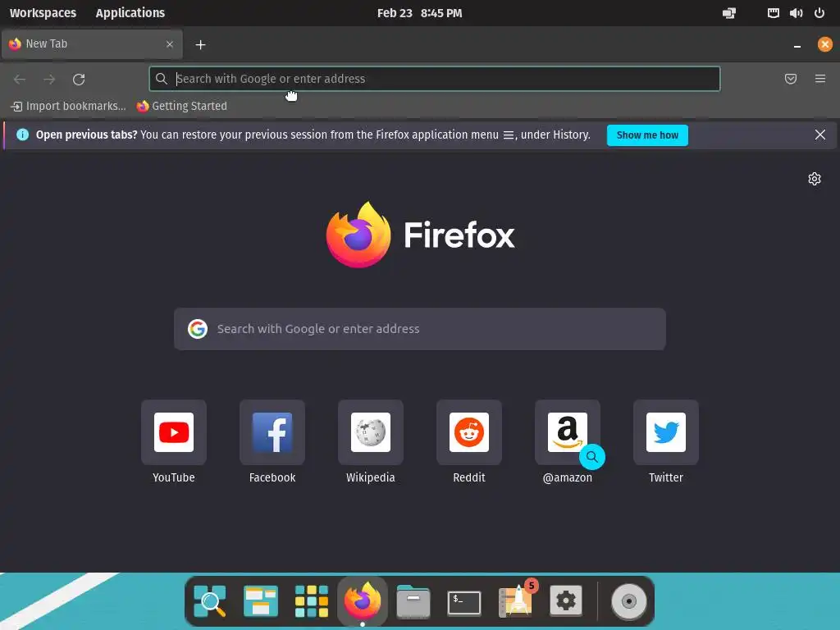This screenshot has height=630, width=840.
Task: Launch the Terminal from the dock
Action: [464, 603]
